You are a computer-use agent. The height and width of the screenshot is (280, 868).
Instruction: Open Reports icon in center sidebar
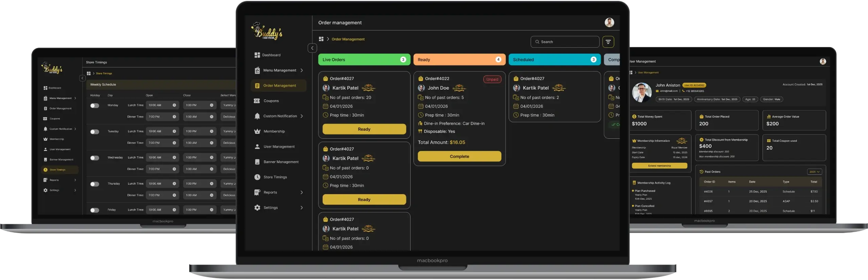[257, 192]
